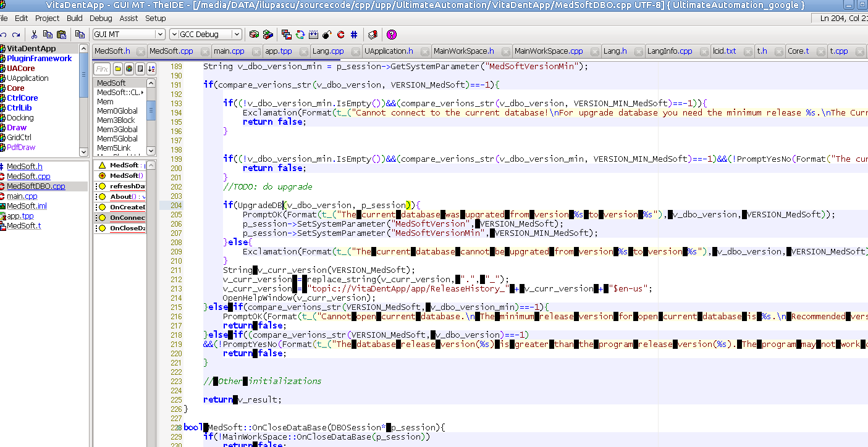Toggle the A-Z sort button in code browser
The height and width of the screenshot is (447, 868).
pos(151,69)
